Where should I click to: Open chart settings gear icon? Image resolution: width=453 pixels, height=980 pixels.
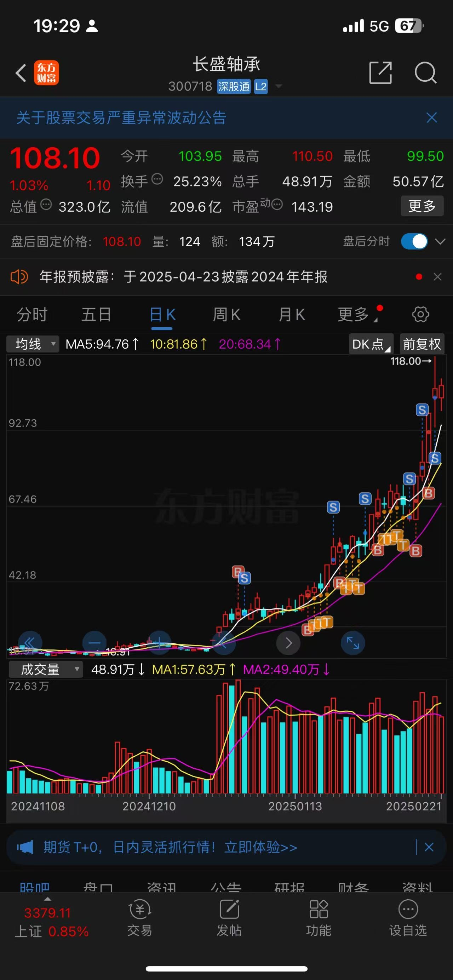click(x=420, y=315)
